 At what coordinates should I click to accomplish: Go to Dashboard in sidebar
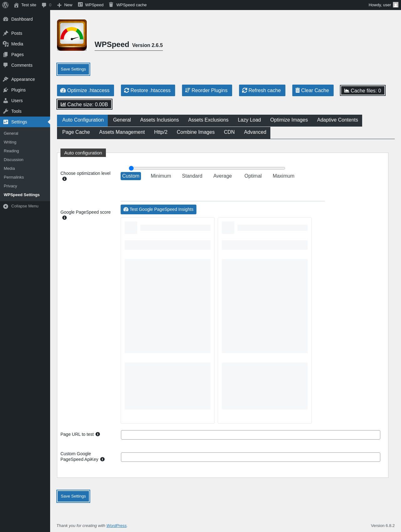[25, 19]
